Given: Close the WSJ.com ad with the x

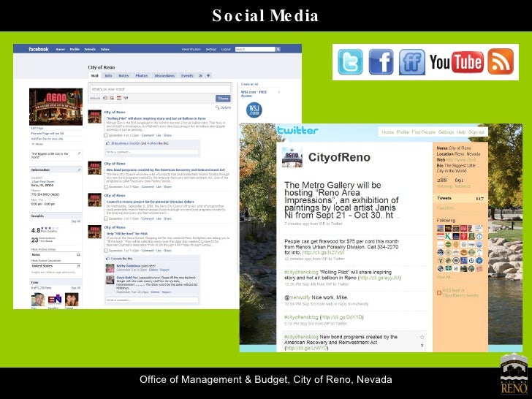Looking at the screenshot, I should [279, 92].
